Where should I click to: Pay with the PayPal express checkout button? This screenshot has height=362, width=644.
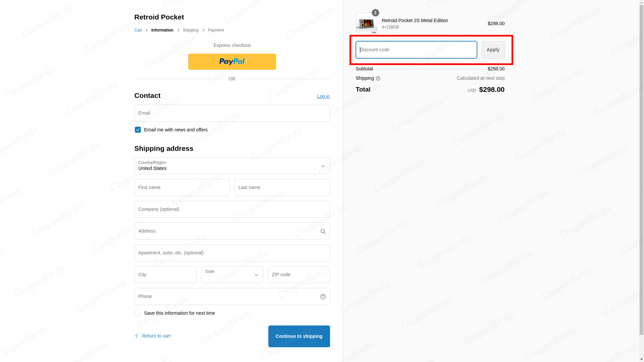coord(232,61)
